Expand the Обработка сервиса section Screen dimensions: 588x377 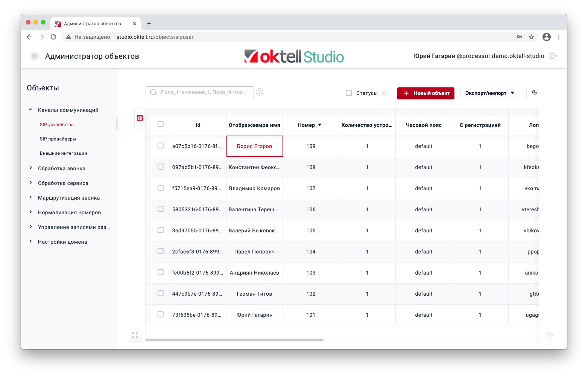tap(30, 183)
